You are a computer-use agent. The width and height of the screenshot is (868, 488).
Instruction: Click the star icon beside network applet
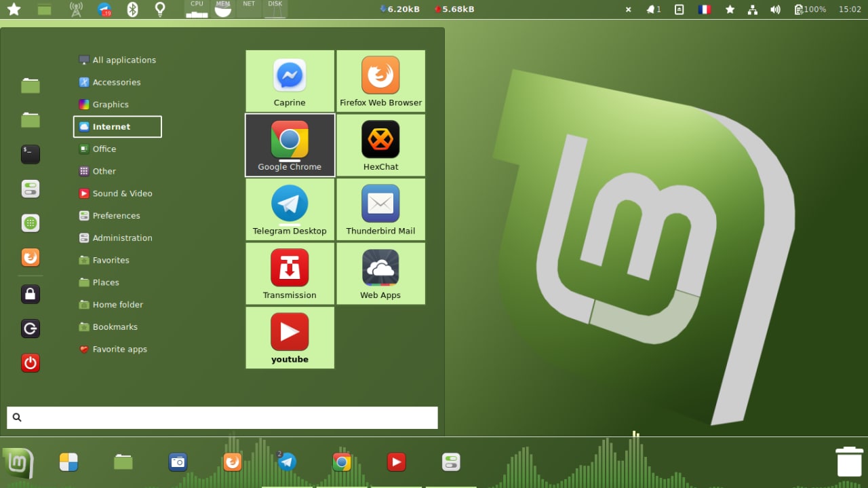(x=730, y=10)
